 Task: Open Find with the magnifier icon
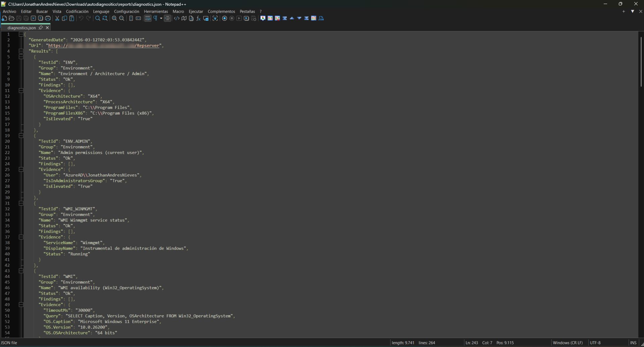(98, 18)
